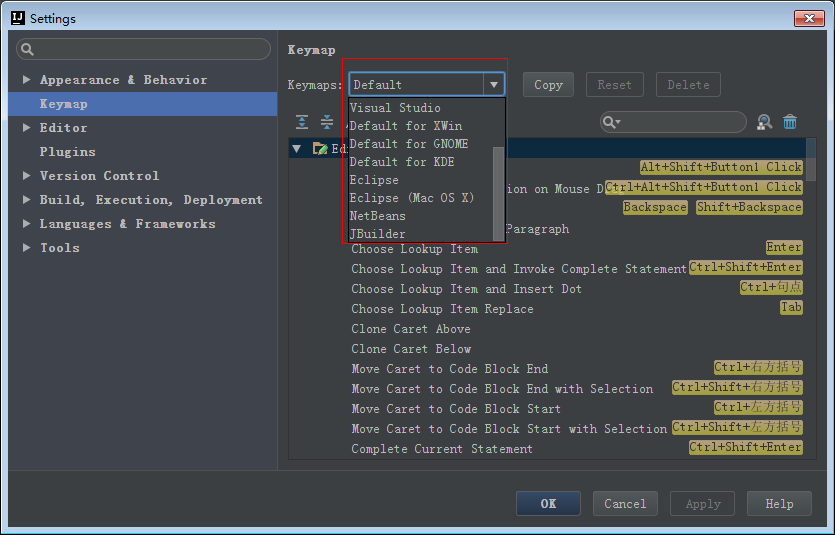Click the magnifier icon in the keymap action filter
Viewport: 835px width, 535px height.
tap(610, 122)
